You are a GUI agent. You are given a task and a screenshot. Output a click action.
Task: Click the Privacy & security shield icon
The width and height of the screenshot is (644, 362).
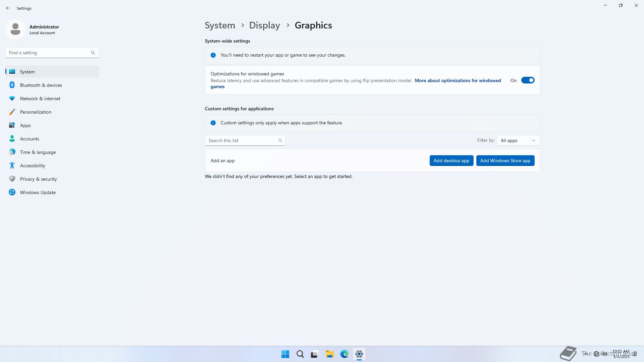tap(12, 179)
